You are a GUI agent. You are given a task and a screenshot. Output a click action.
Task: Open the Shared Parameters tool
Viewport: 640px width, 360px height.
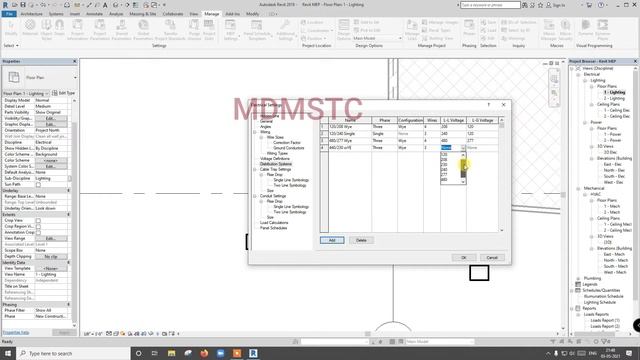(x=121, y=29)
